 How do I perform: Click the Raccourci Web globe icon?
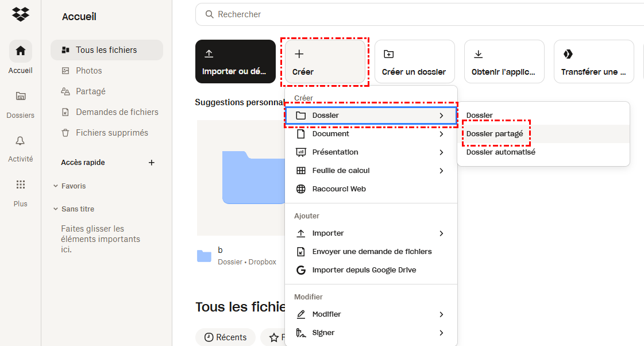click(301, 189)
